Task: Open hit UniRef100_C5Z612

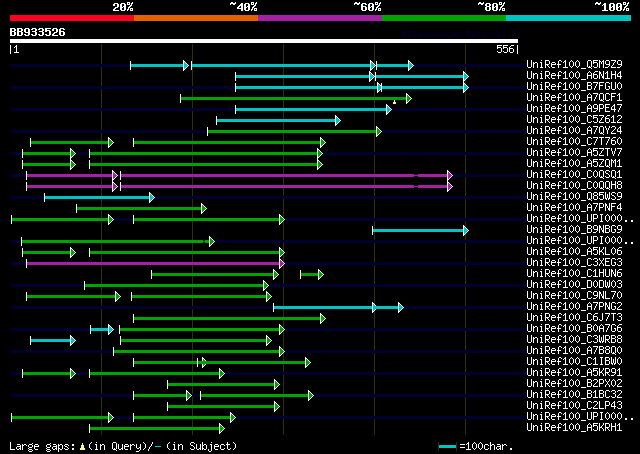Action: pos(574,119)
